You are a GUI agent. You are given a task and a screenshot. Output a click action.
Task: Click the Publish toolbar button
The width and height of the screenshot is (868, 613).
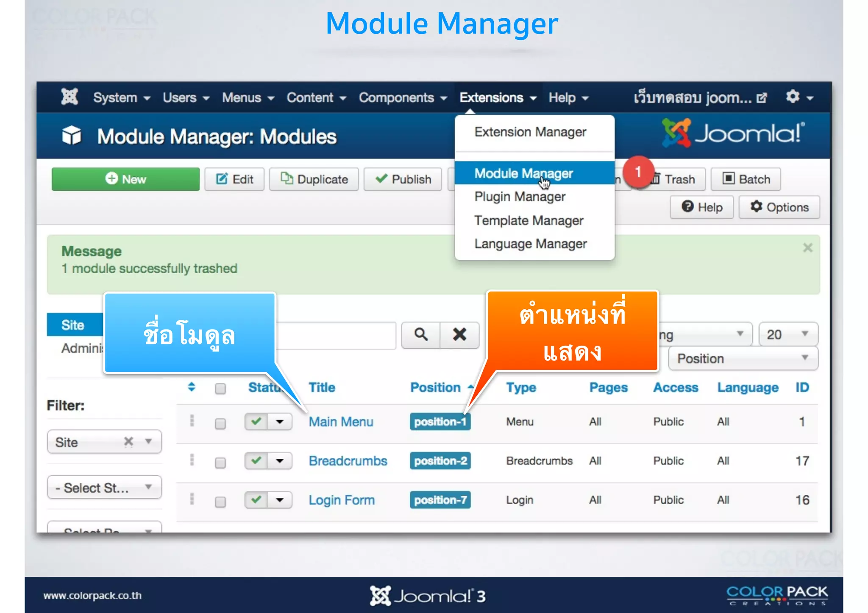point(403,179)
